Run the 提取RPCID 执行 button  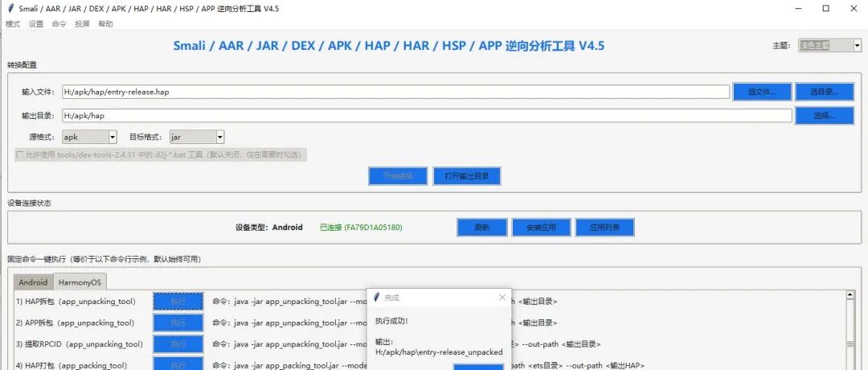click(x=178, y=344)
